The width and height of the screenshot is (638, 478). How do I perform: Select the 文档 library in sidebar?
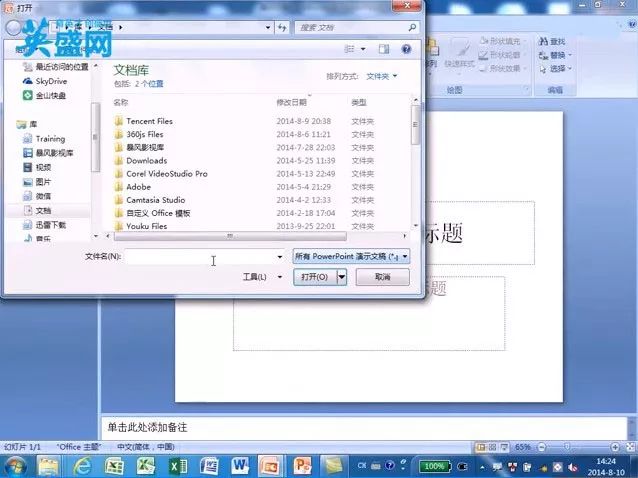click(x=43, y=210)
